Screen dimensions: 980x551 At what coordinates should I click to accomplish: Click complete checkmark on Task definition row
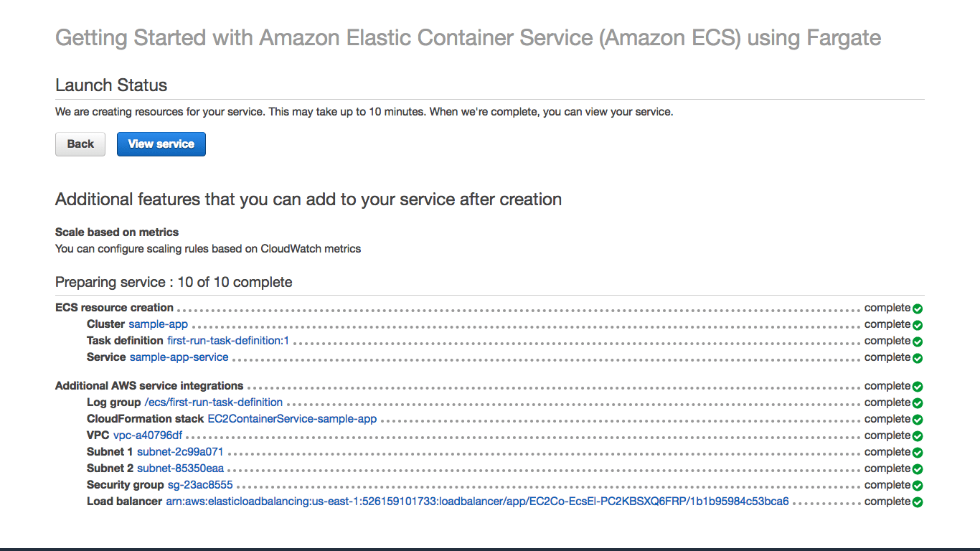point(918,342)
